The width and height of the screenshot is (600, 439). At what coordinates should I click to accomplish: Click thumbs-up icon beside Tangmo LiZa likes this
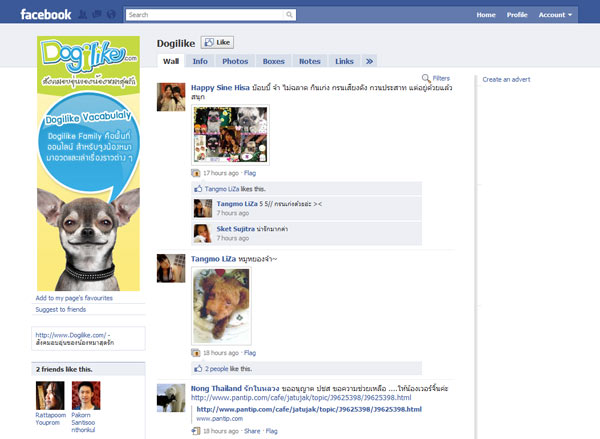coord(198,189)
